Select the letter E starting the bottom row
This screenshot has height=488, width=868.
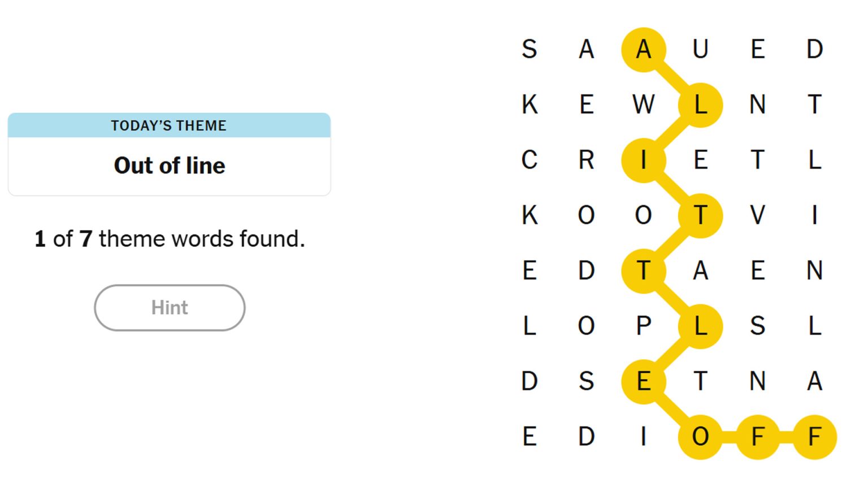pos(529,436)
